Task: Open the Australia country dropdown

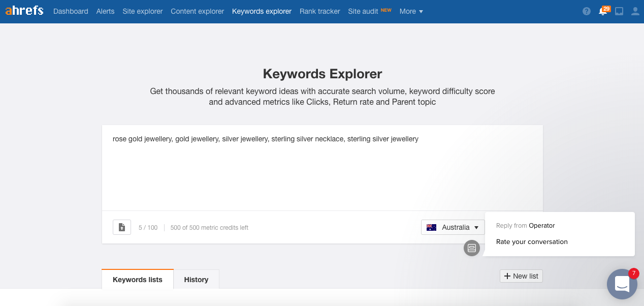Action: [x=453, y=227]
